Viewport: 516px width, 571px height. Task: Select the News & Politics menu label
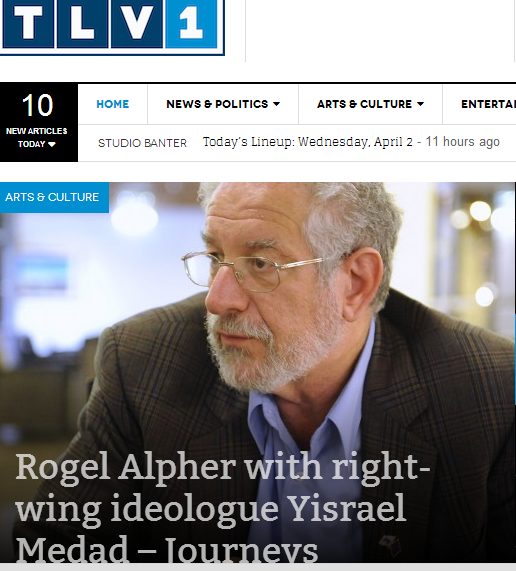217,104
